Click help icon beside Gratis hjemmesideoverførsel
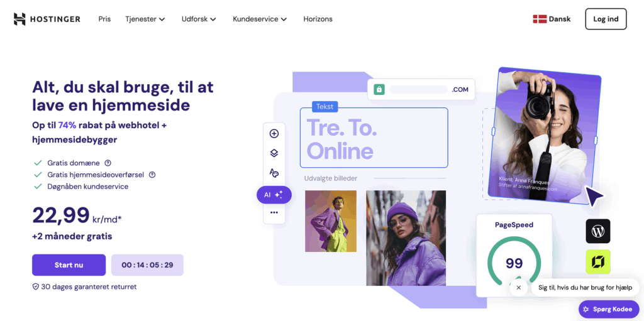This screenshot has height=321, width=644. coord(152,175)
